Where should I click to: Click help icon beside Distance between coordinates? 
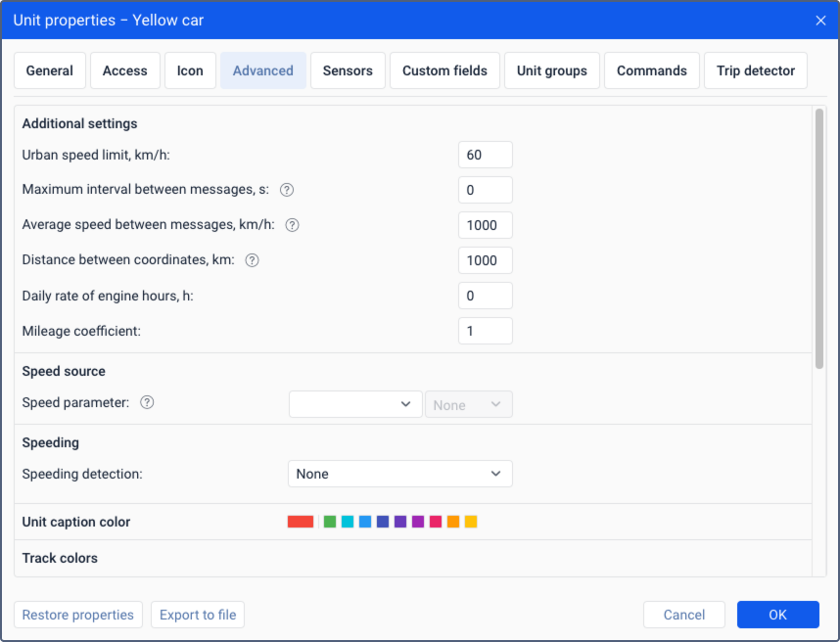[252, 260]
